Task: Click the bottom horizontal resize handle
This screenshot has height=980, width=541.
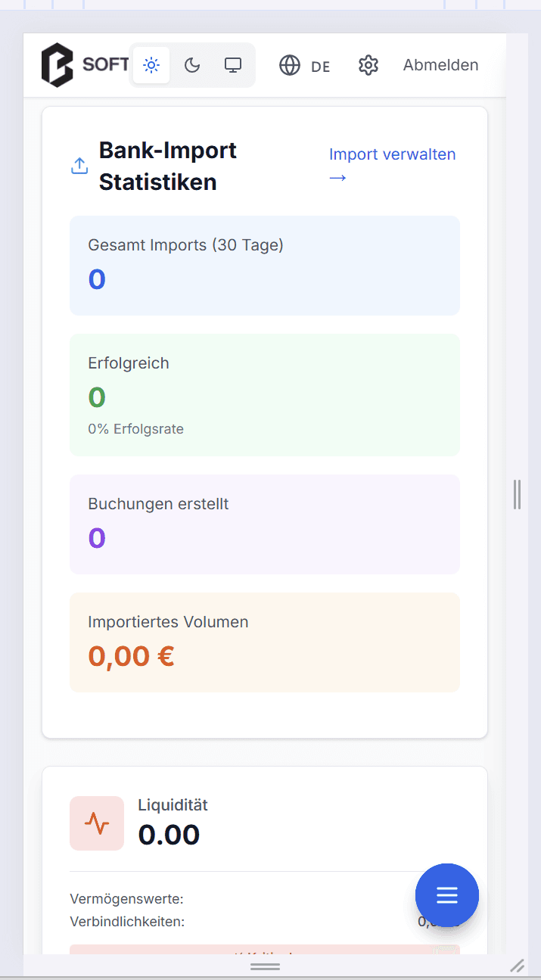Action: pyautogui.click(x=265, y=966)
